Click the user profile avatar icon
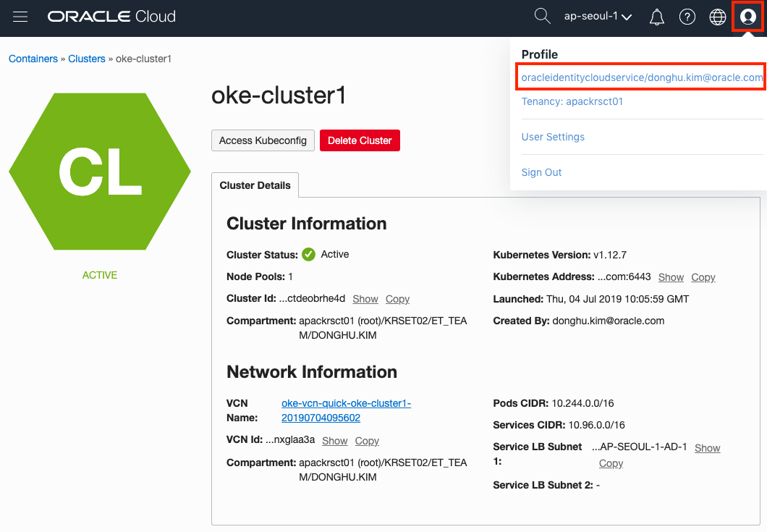The width and height of the screenshot is (767, 532). point(748,17)
